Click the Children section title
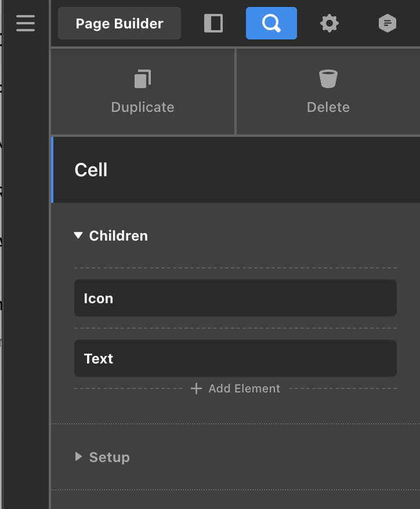The image size is (420, 509). tap(118, 236)
